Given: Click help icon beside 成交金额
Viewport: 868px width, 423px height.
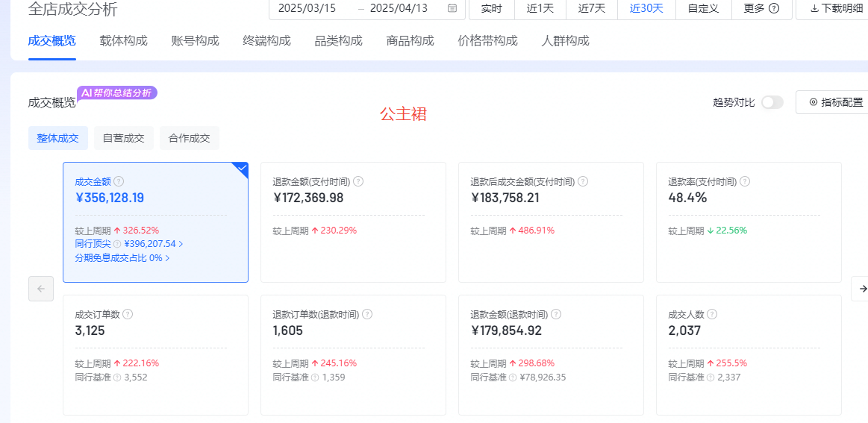Looking at the screenshot, I should [x=119, y=181].
